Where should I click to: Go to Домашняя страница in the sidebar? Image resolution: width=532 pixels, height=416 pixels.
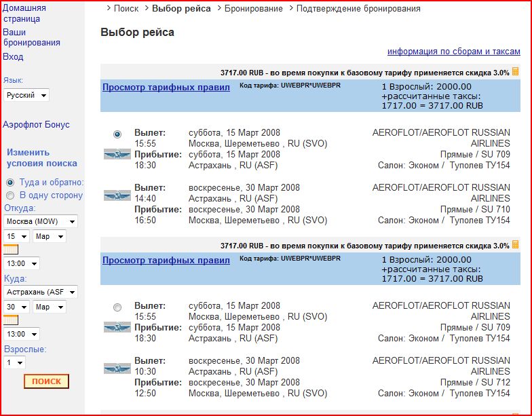tap(24, 14)
